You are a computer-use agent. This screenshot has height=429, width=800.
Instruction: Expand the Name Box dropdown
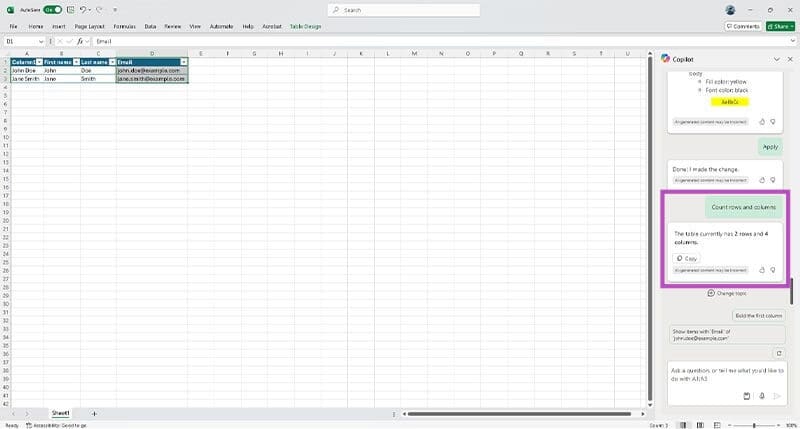tap(41, 41)
